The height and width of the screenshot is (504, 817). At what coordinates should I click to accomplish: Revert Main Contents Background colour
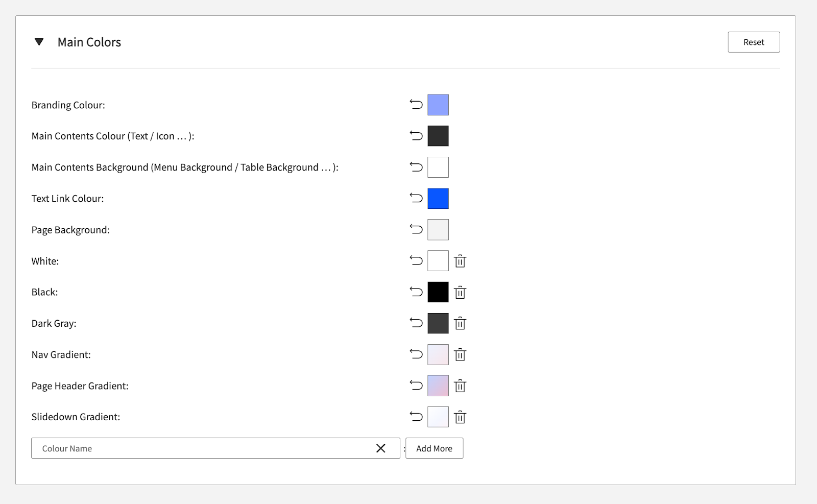(x=416, y=167)
